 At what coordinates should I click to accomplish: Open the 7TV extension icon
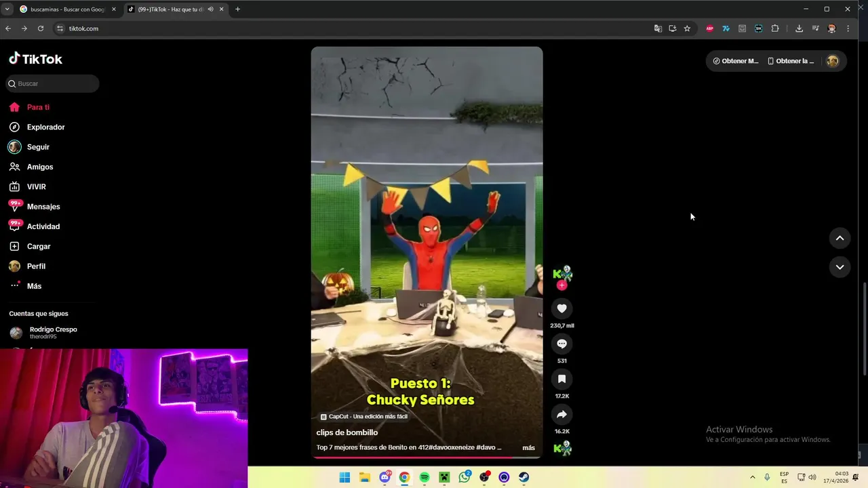[x=726, y=28]
